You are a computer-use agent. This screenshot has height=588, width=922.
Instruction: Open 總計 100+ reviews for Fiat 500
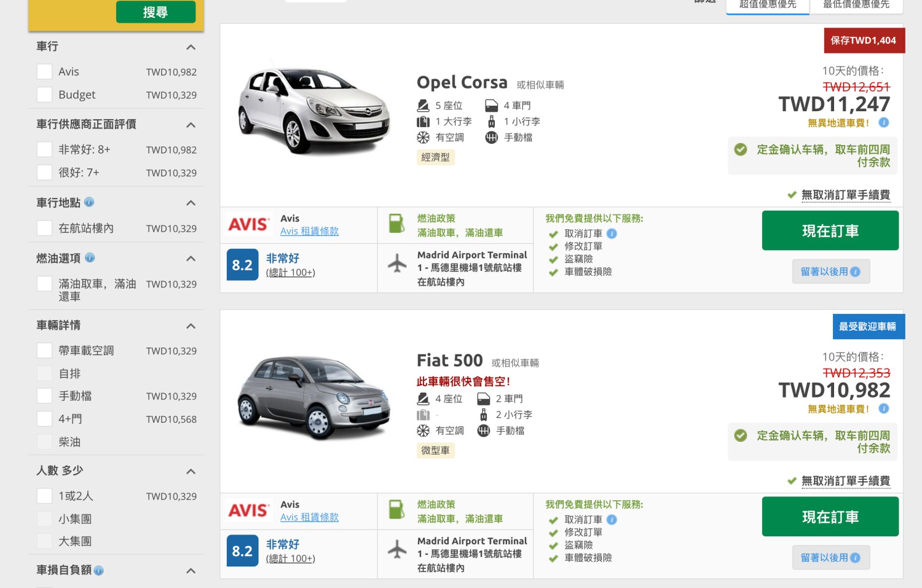click(x=290, y=559)
